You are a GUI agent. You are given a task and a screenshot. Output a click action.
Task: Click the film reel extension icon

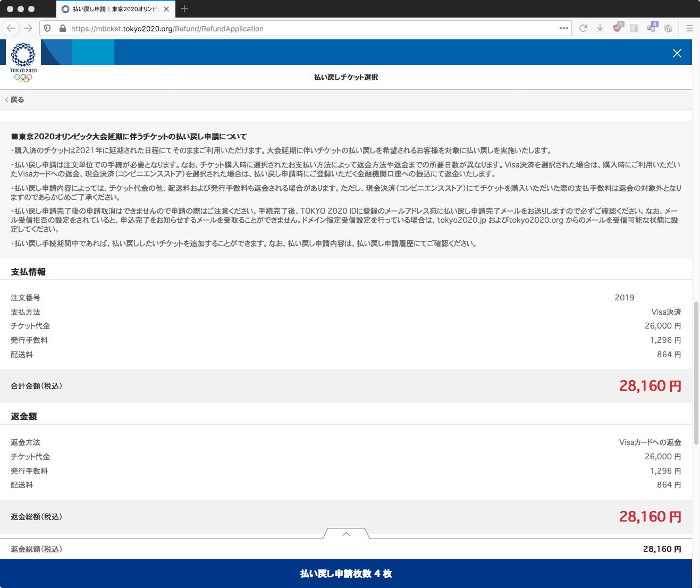(x=668, y=28)
